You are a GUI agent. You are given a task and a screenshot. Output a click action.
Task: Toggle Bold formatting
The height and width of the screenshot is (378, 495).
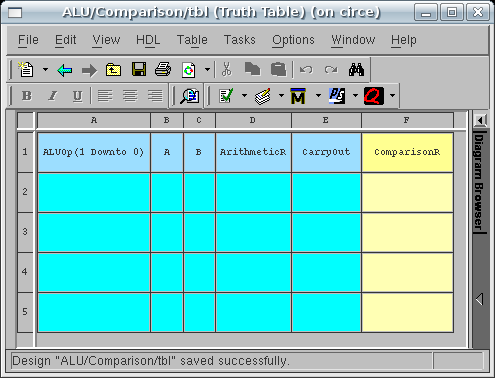coord(27,96)
